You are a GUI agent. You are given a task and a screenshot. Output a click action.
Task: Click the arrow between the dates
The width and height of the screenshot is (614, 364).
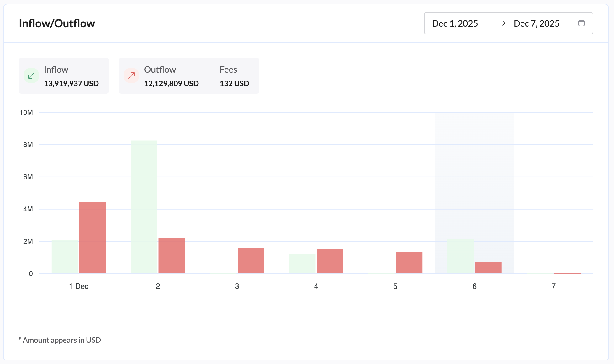[x=502, y=23]
